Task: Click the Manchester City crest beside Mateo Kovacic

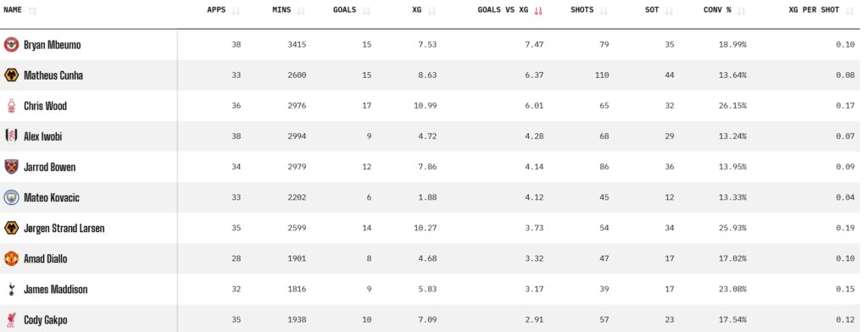Action: 11,197
